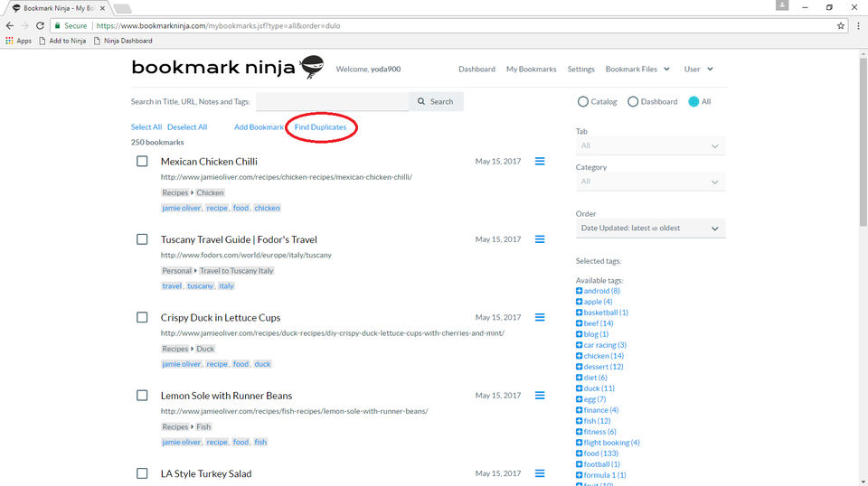Viewport: 868px width, 486px height.
Task: Select the Dashboard radio button
Action: 633,102
